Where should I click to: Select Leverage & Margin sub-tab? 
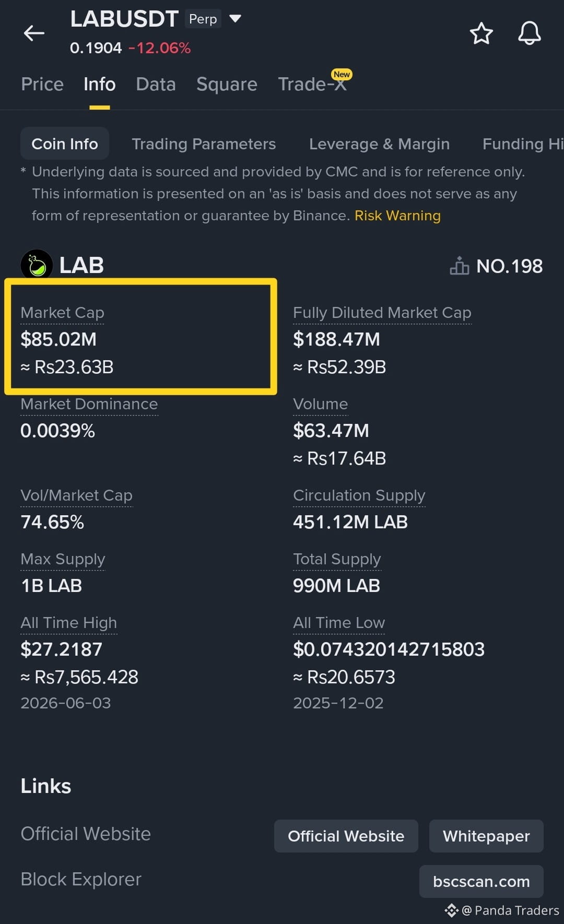pos(379,144)
